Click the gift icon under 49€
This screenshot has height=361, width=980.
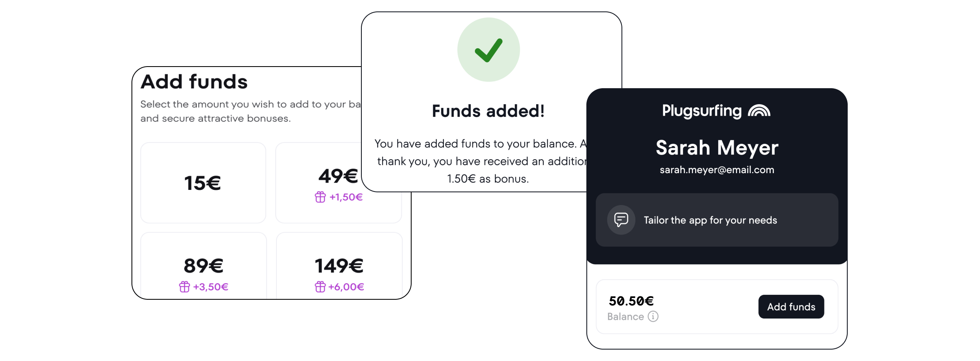320,197
